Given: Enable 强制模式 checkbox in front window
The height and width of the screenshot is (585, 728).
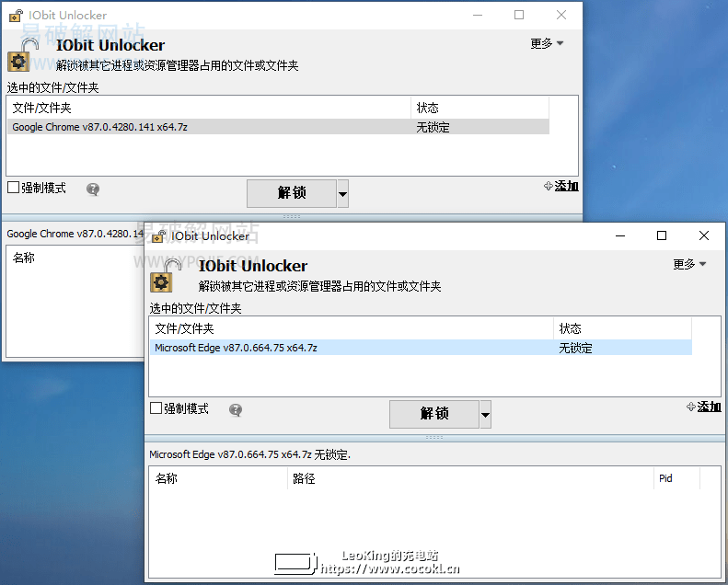Looking at the screenshot, I should point(156,408).
